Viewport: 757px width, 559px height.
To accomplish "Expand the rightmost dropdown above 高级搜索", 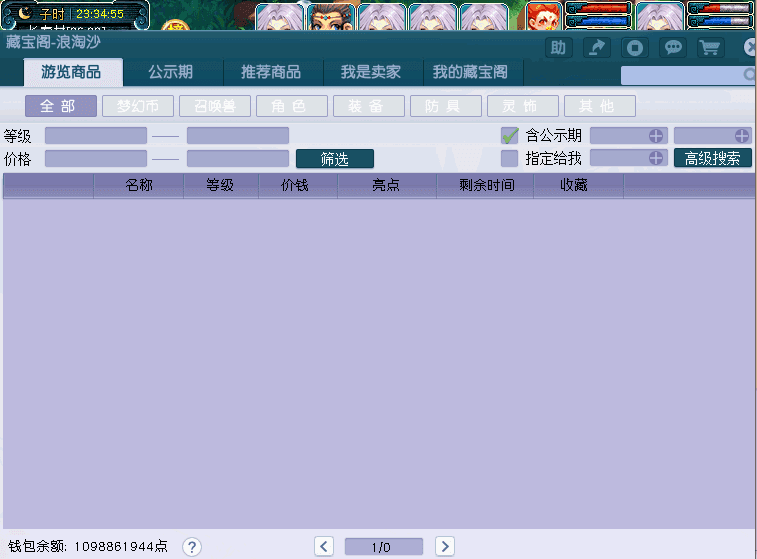I will (741, 136).
